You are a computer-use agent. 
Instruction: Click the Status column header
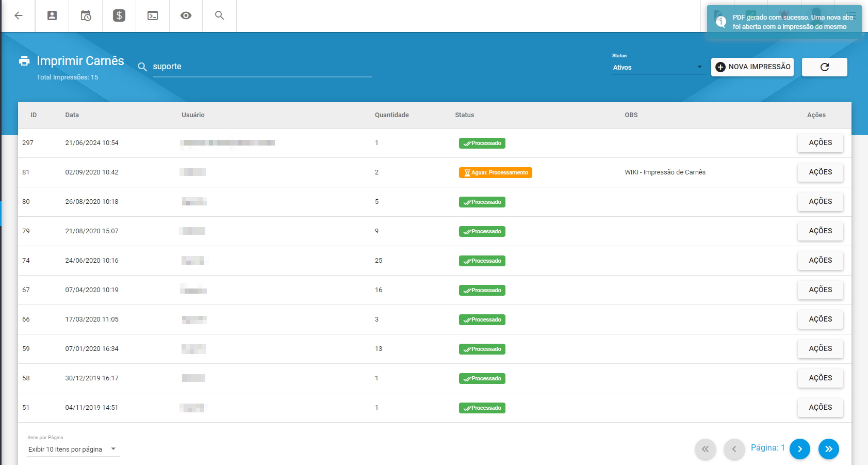465,115
